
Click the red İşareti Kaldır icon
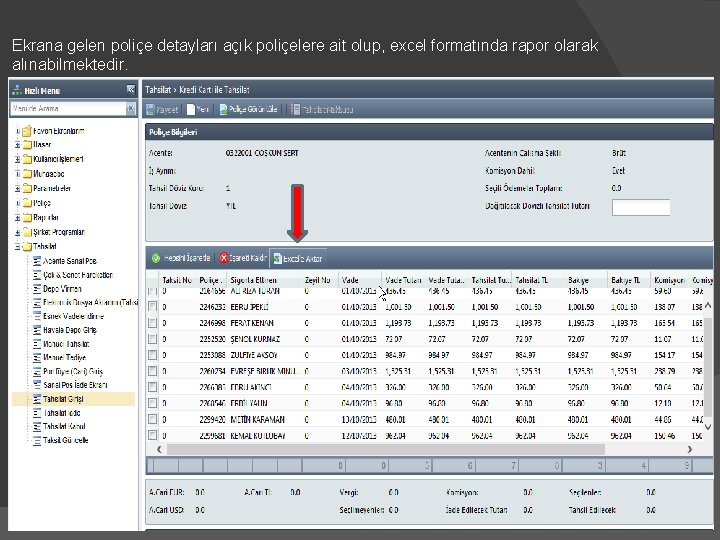pyautogui.click(x=224, y=258)
